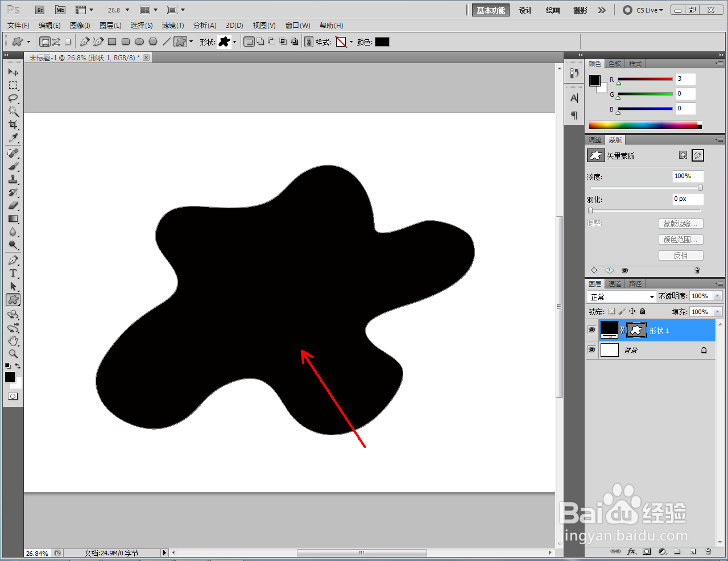The height and width of the screenshot is (561, 728).
Task: Switch to the 通道 tab
Action: pos(615,283)
